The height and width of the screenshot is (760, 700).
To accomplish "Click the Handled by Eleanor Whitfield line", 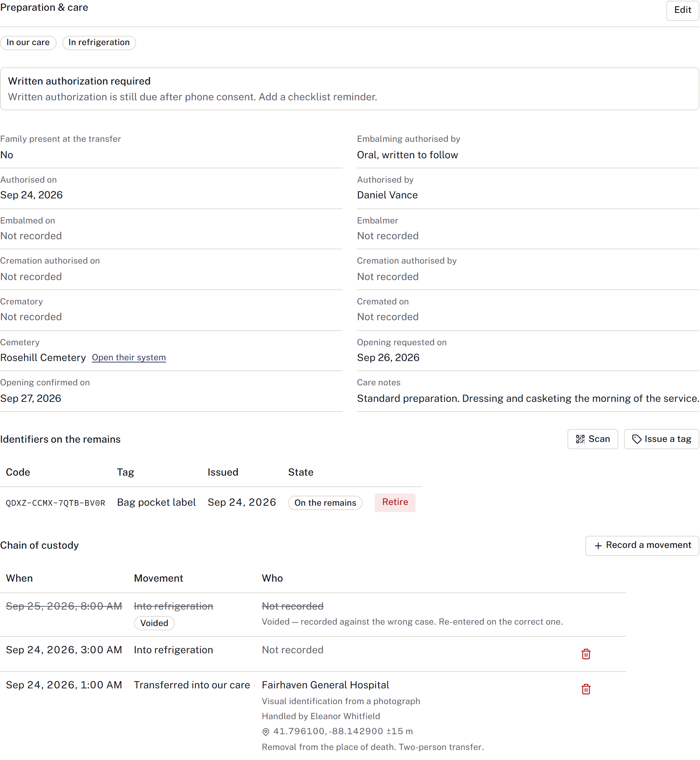I will (321, 716).
